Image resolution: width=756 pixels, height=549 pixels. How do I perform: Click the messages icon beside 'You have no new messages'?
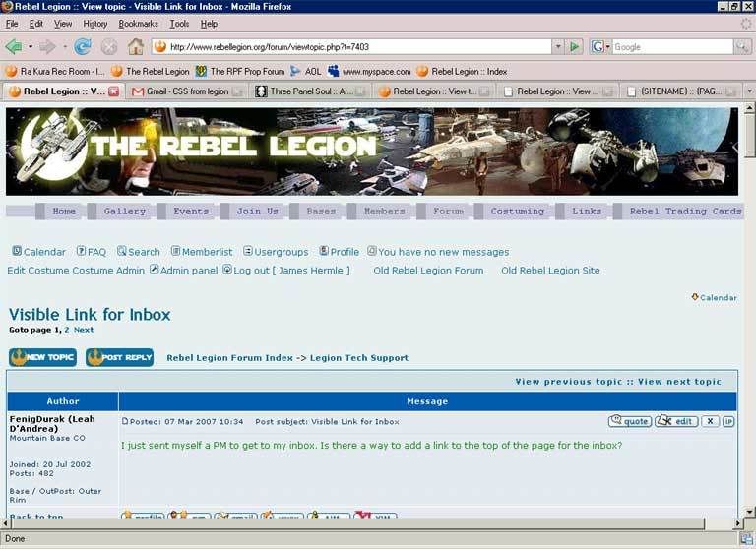point(372,251)
